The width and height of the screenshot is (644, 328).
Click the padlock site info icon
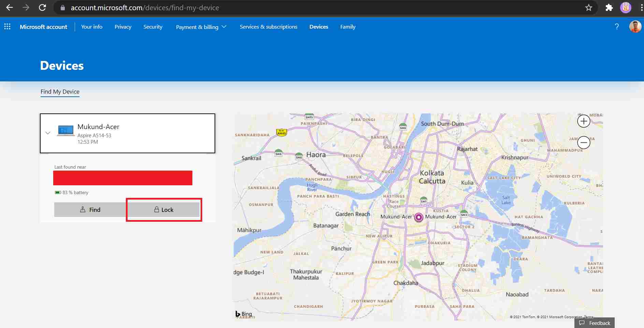click(x=63, y=7)
